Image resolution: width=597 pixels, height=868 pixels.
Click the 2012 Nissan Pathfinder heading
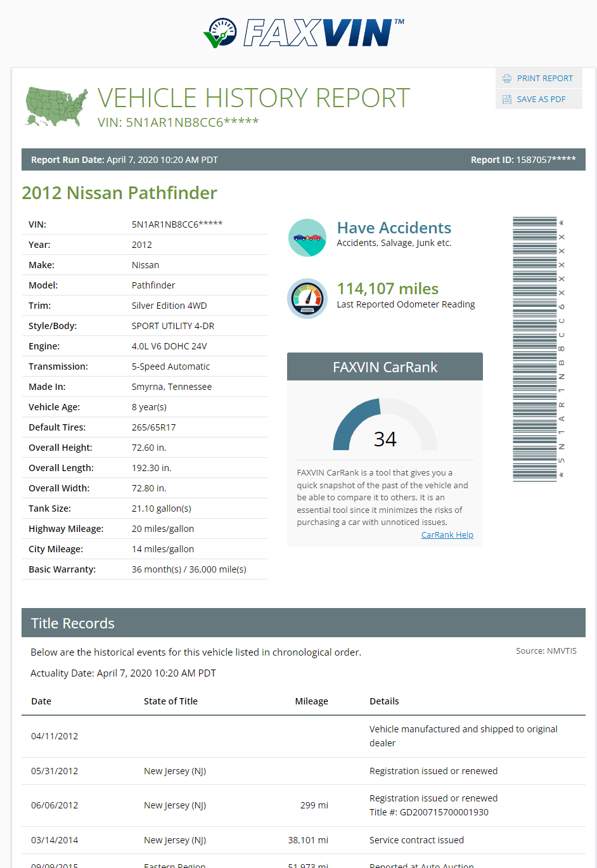(119, 193)
